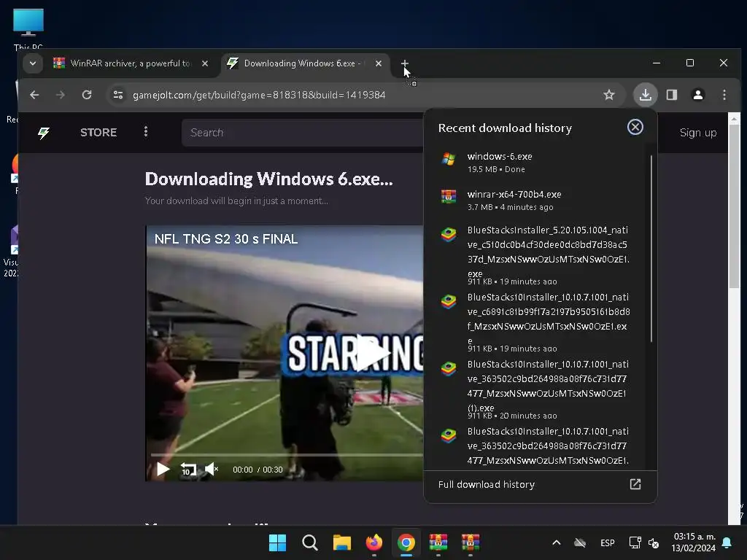Go forward with the browser forward arrow
747x560 pixels.
[60, 95]
